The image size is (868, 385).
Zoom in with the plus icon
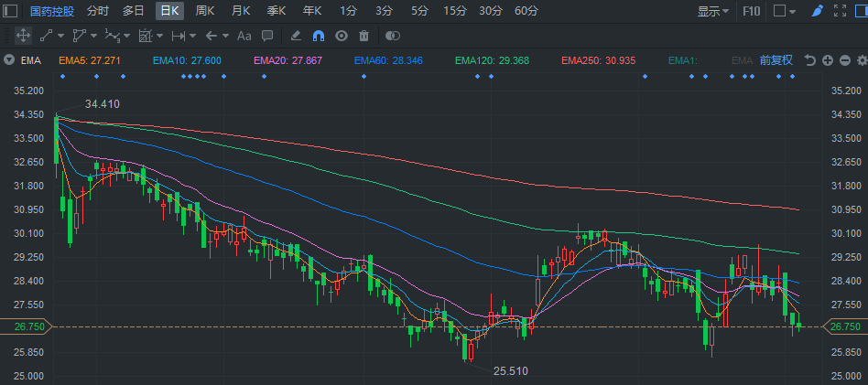click(x=828, y=61)
